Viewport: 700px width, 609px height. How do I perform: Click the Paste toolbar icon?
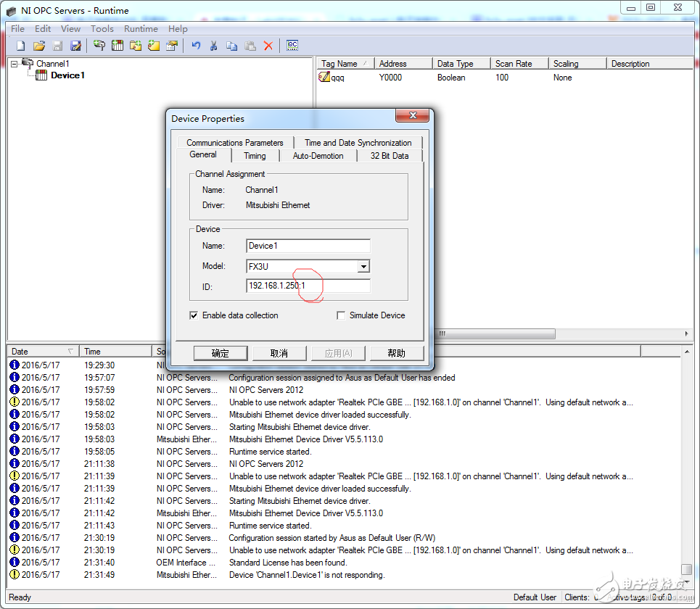(250, 46)
